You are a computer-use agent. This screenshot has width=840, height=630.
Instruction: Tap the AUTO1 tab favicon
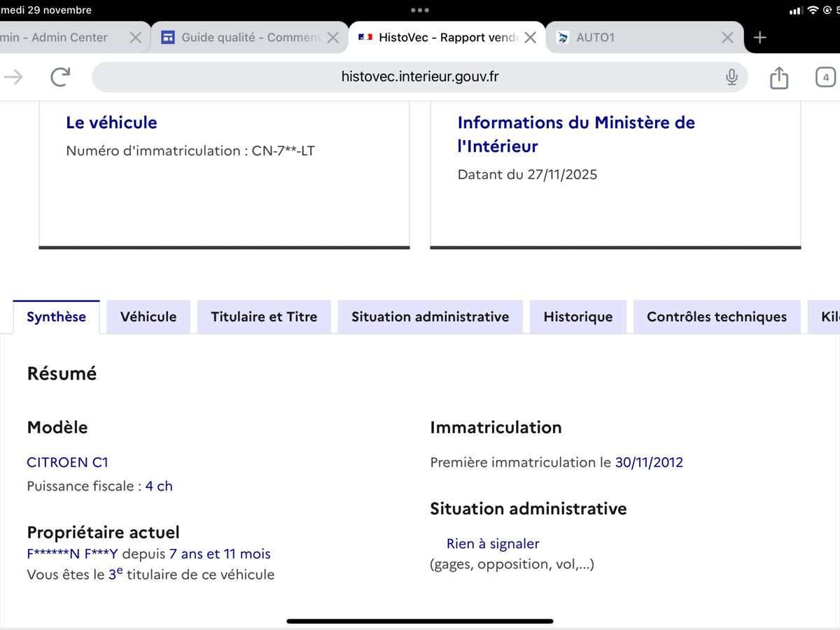tap(562, 37)
